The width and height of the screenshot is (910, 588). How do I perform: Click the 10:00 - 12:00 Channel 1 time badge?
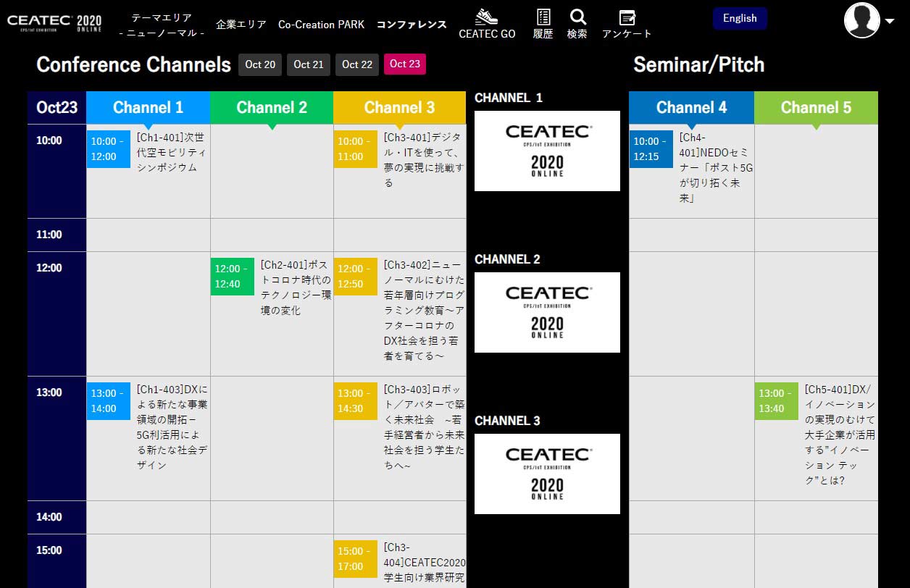click(109, 149)
